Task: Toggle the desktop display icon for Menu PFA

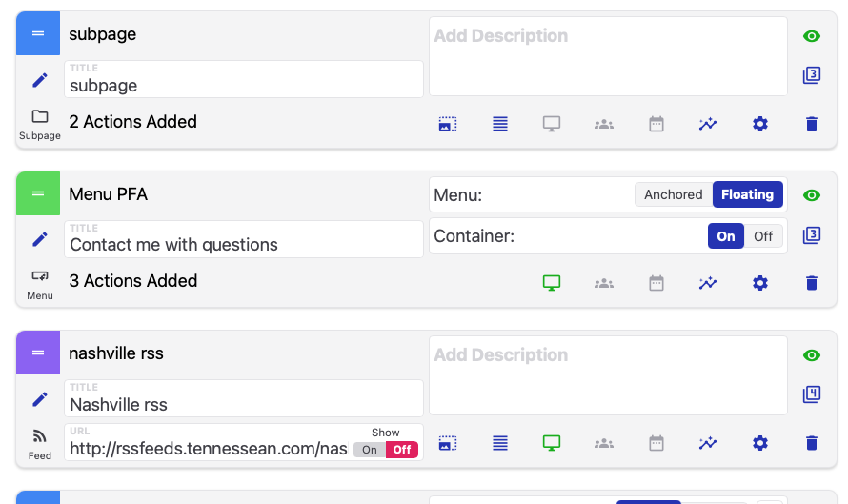Action: click(x=552, y=283)
